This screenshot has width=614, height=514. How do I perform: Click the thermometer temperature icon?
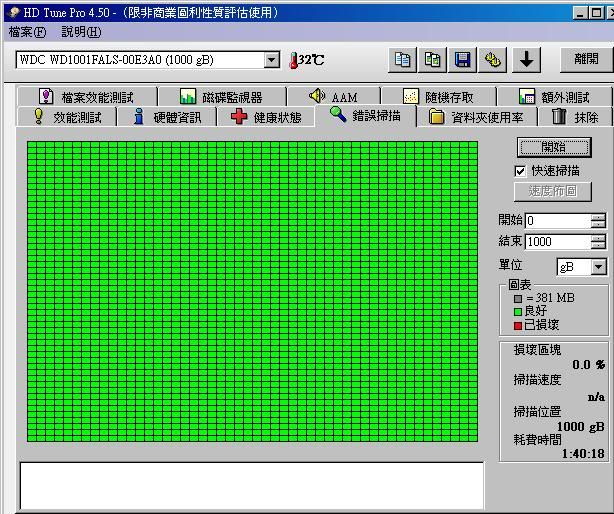pyautogui.click(x=293, y=60)
